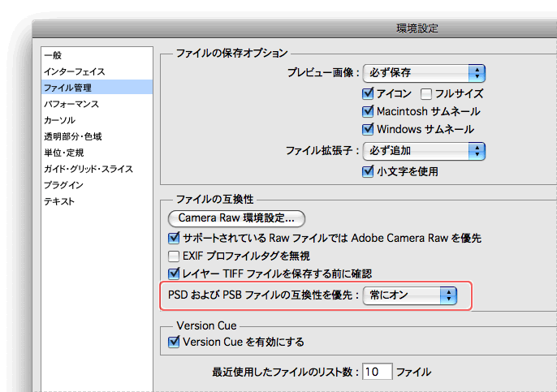Open ファイル拡張子 dropdown showing 必ず追加
The height and width of the screenshot is (392, 557).
point(424,151)
